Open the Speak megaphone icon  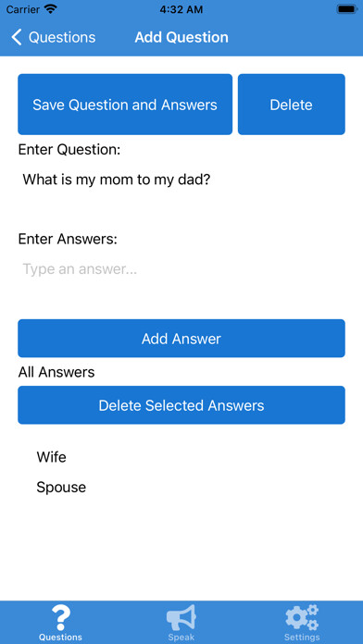pyautogui.click(x=181, y=617)
